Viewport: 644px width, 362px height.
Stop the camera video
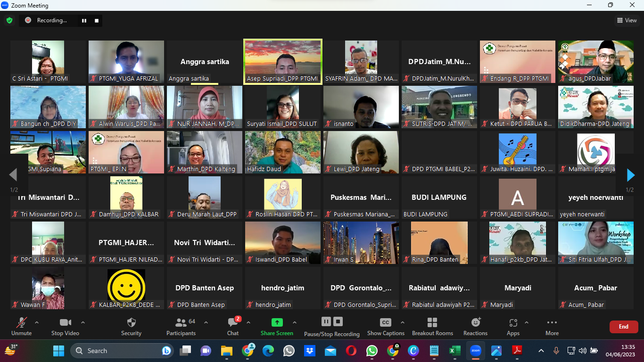click(x=65, y=327)
